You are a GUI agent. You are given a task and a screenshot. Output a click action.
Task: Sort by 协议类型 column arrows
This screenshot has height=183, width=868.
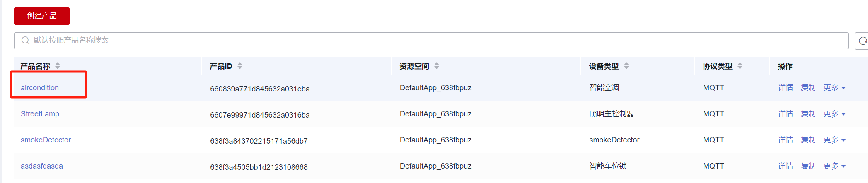coord(740,66)
